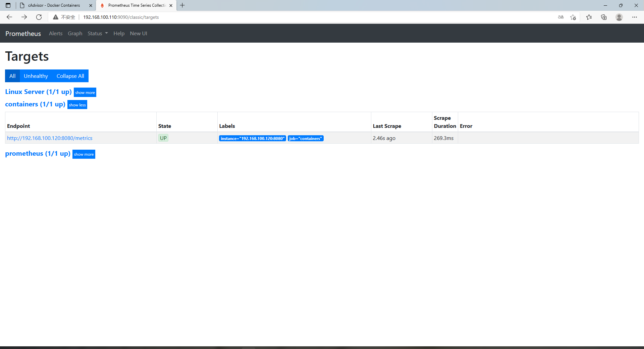Open the 192.168.100.120:8080/metrics endpoint link
This screenshot has height=349, width=644.
50,138
